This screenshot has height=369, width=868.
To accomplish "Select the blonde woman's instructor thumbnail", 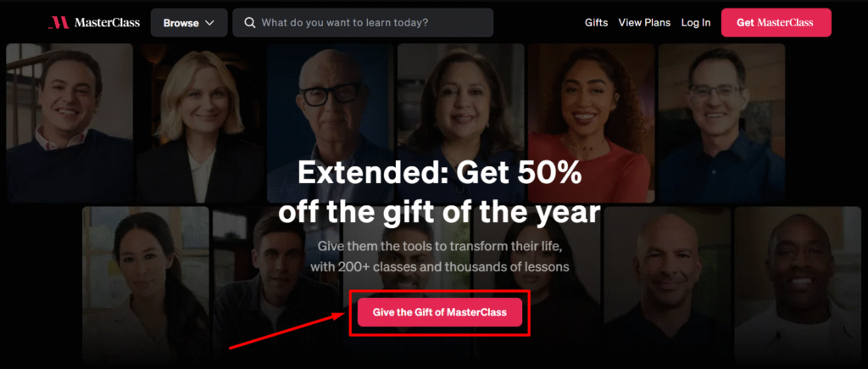I will tap(200, 123).
